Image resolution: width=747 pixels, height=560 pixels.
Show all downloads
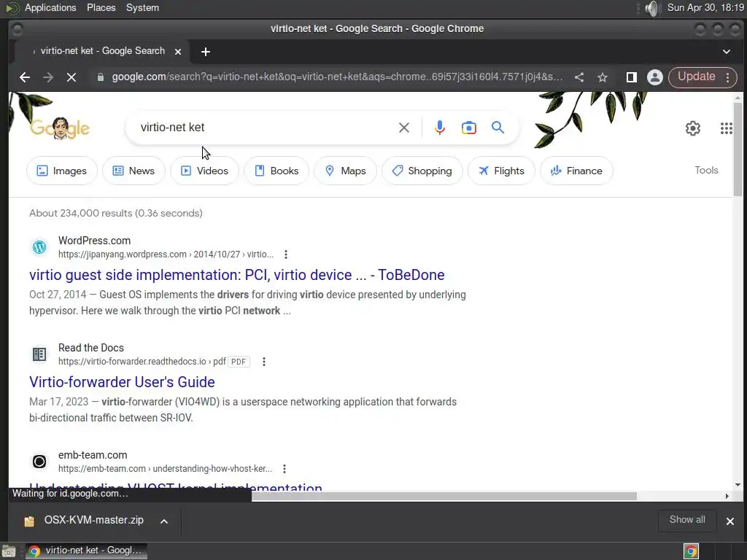[x=687, y=519]
